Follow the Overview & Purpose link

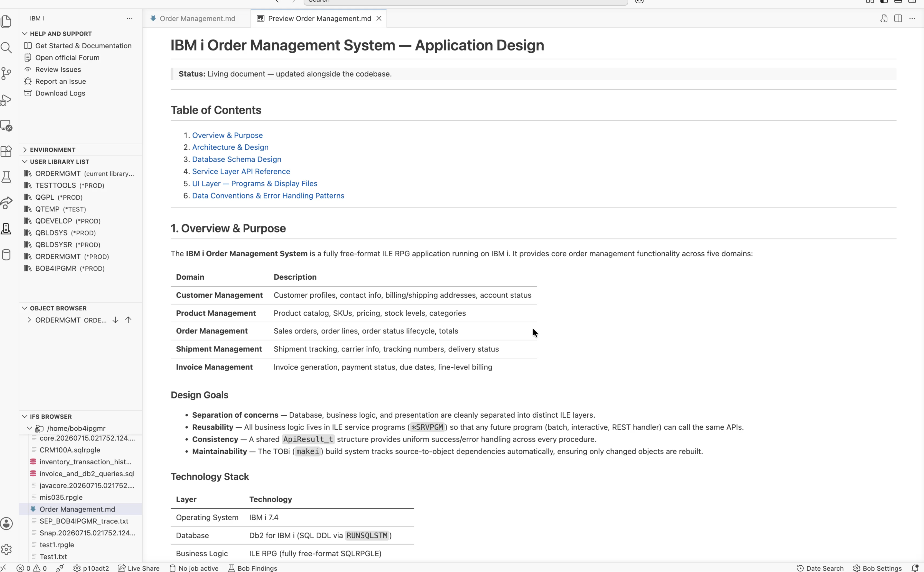(x=227, y=135)
